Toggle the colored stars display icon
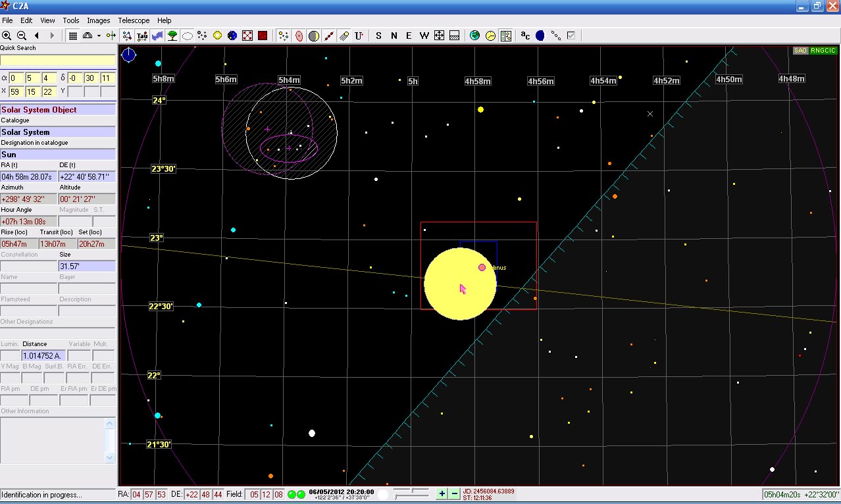 coord(284,36)
